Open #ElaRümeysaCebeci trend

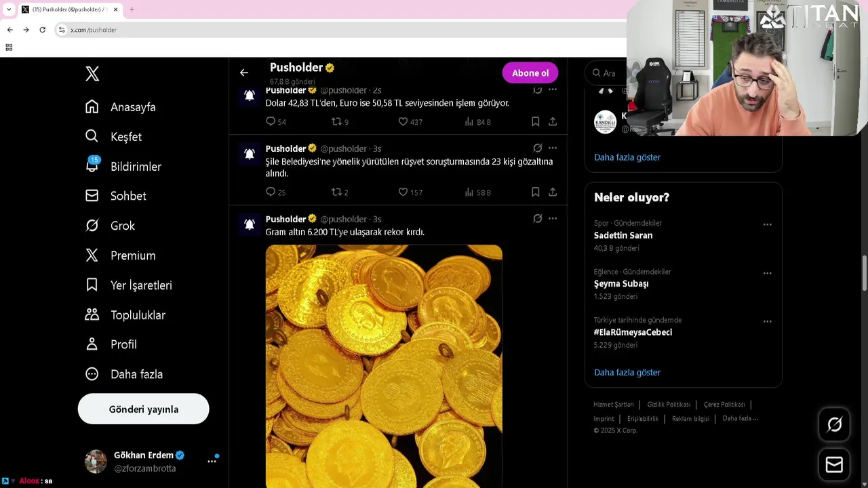pos(633,333)
